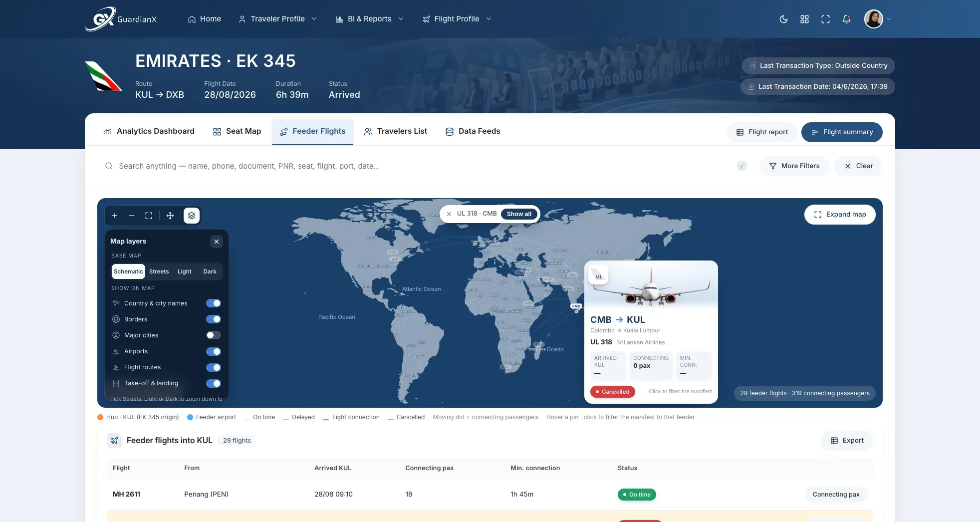Toggle Flight routes layer

tap(214, 367)
